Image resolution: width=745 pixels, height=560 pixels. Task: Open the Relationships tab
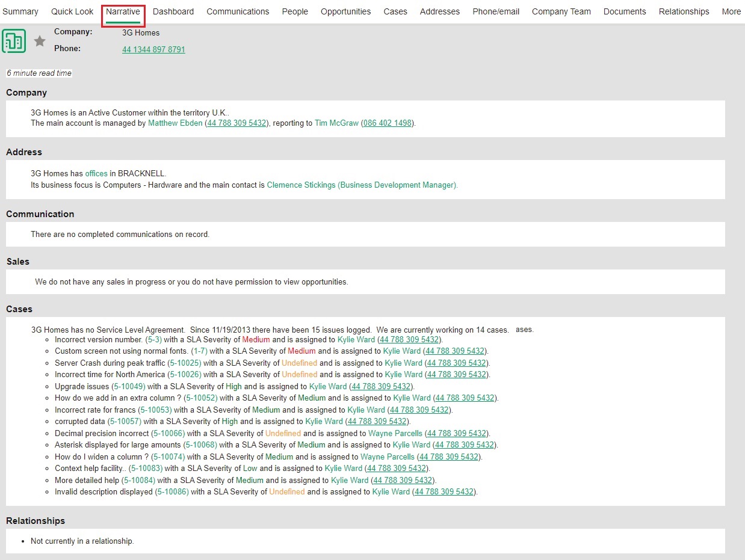[684, 11]
